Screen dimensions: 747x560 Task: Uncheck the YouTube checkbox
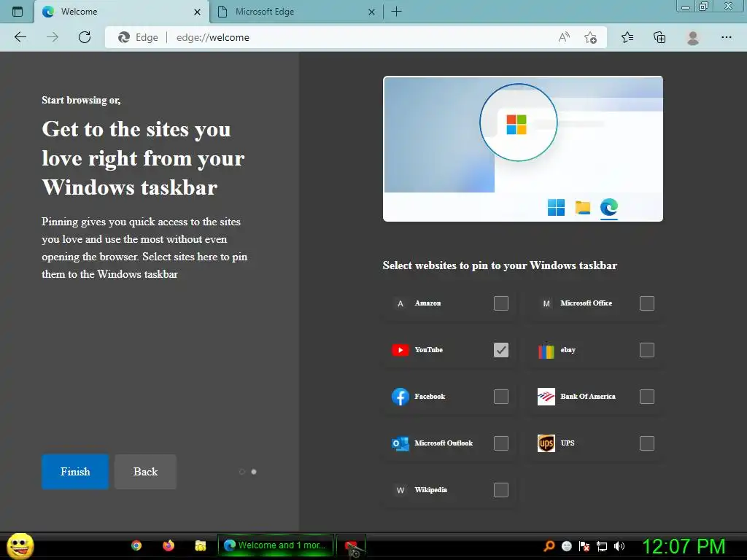click(x=500, y=350)
